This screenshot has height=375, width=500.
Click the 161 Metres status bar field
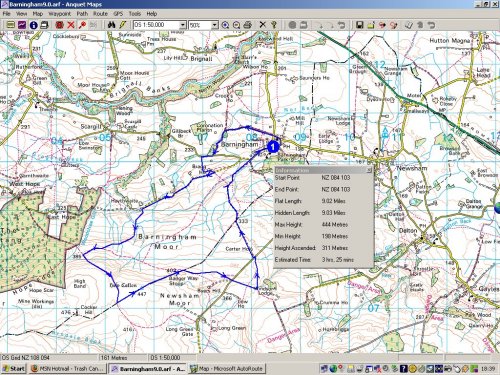(x=123, y=358)
